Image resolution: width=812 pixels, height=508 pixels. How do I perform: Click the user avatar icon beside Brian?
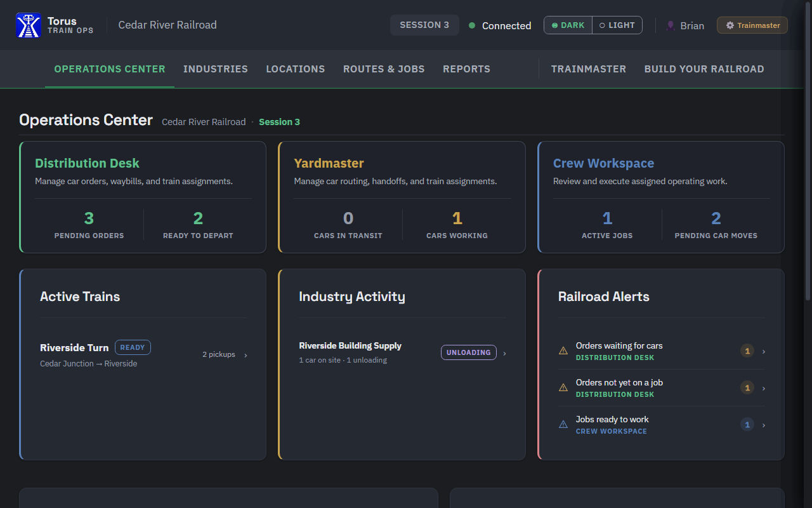point(671,25)
